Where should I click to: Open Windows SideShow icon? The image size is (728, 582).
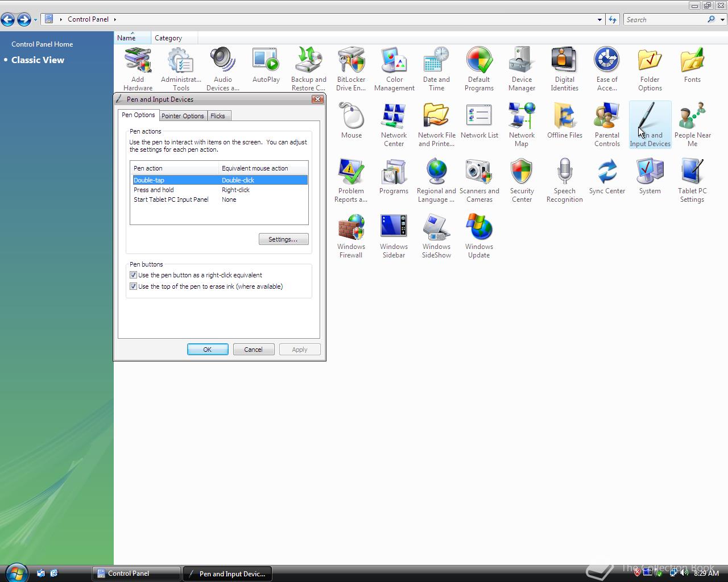coord(436,236)
